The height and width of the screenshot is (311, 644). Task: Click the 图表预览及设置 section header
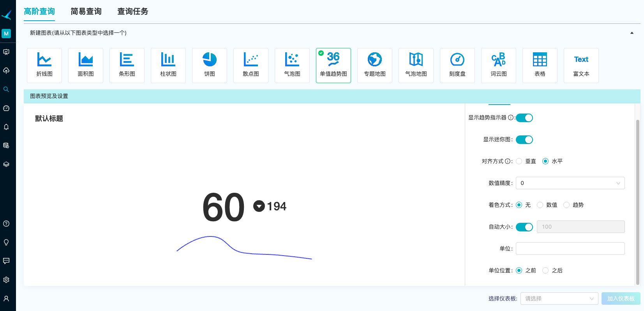pyautogui.click(x=332, y=96)
